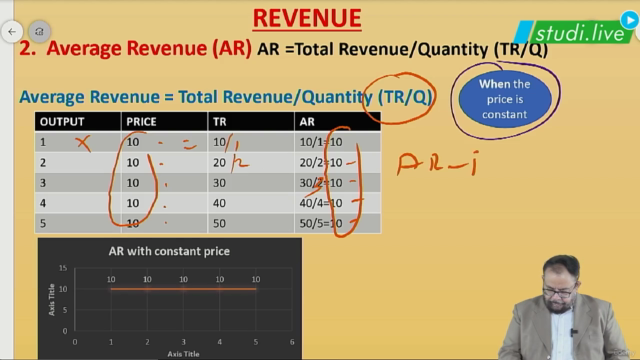This screenshot has height=360, width=640.
Task: Click the y-axis value 15
Action: (x=63, y=268)
